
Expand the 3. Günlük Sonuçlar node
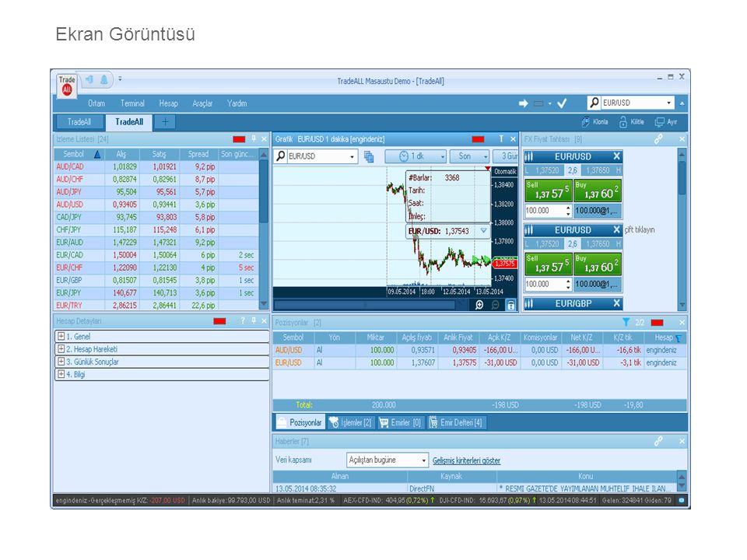(61, 362)
